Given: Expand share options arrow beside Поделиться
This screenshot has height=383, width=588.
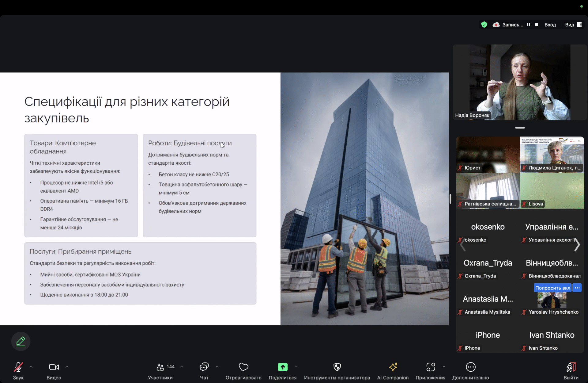Looking at the screenshot, I should pyautogui.click(x=296, y=367).
